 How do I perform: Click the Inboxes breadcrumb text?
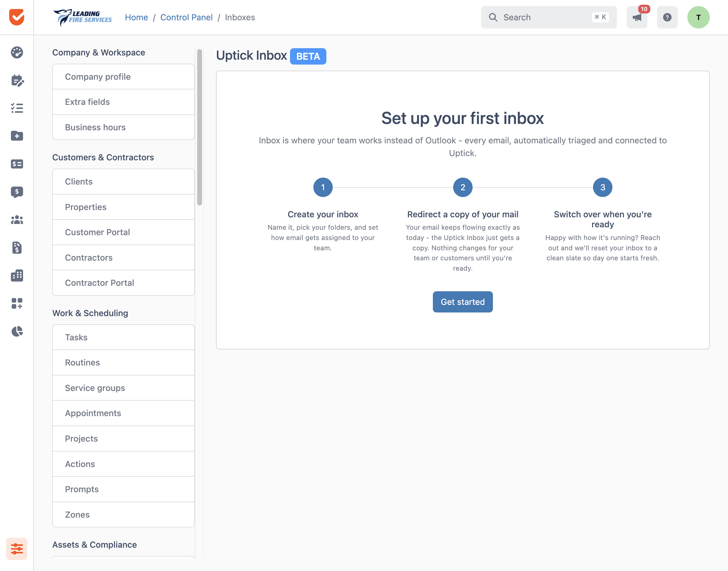click(240, 17)
